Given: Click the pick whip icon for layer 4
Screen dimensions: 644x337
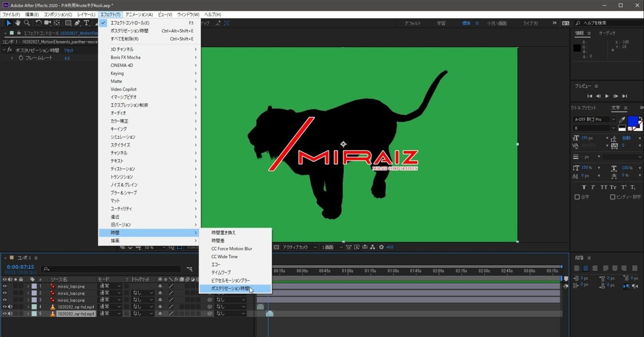Looking at the screenshot, I should tap(210, 307).
